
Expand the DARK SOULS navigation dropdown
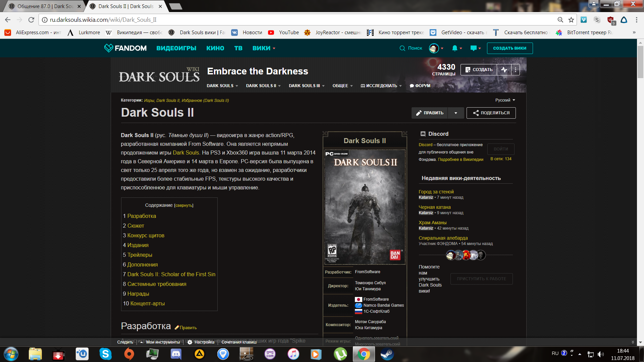(222, 86)
